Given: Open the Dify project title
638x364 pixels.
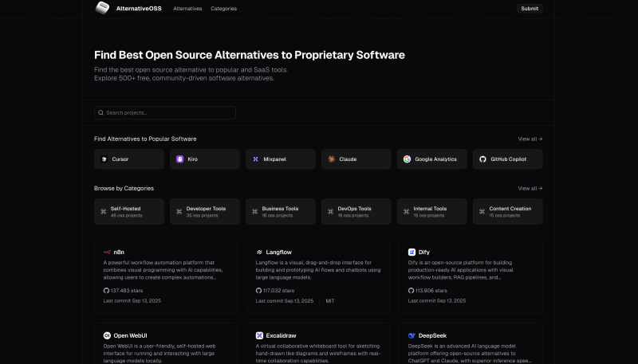Looking at the screenshot, I should (x=424, y=252).
